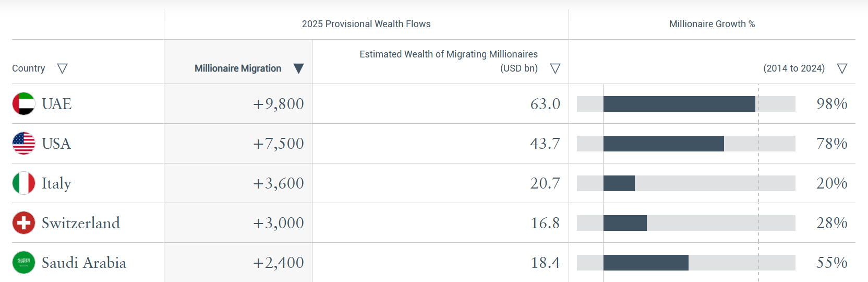This screenshot has height=282, width=868.
Task: Sort table by Country column arrow
Action: click(x=62, y=68)
